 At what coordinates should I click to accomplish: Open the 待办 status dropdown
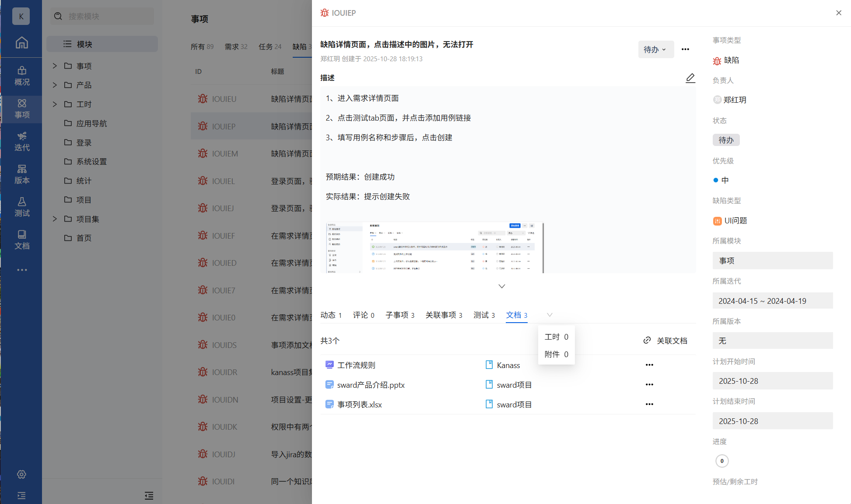point(655,49)
